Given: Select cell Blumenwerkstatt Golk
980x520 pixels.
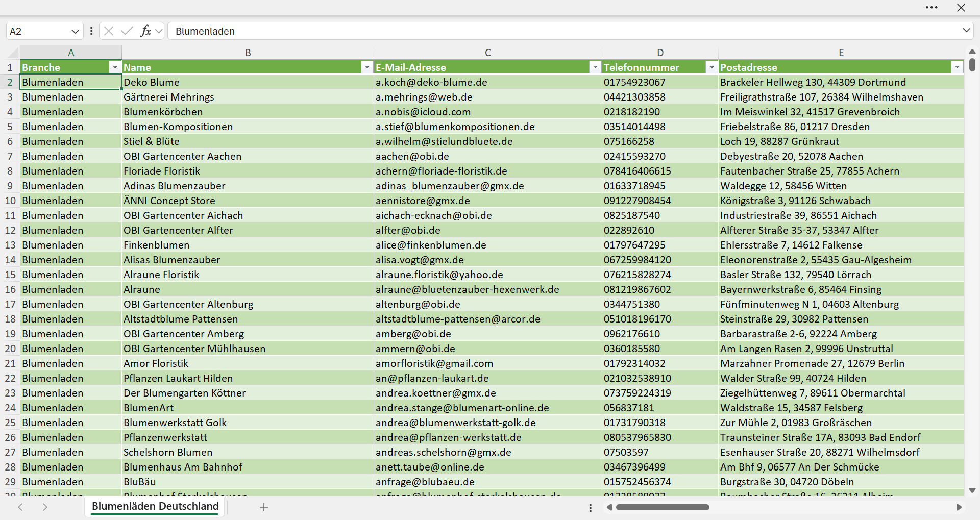Looking at the screenshot, I should [248, 423].
